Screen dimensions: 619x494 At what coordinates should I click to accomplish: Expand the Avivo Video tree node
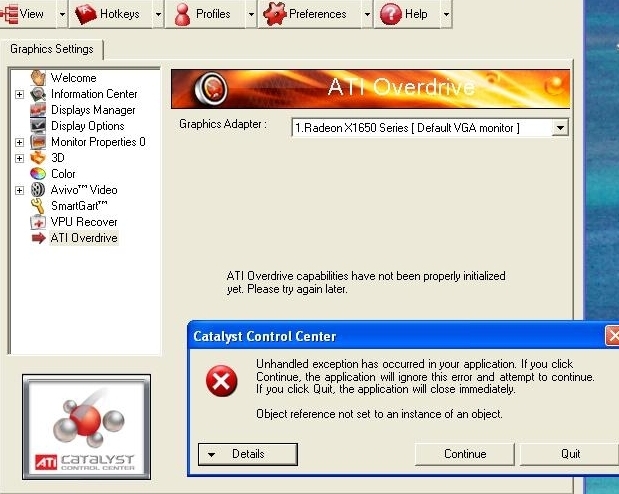19,190
